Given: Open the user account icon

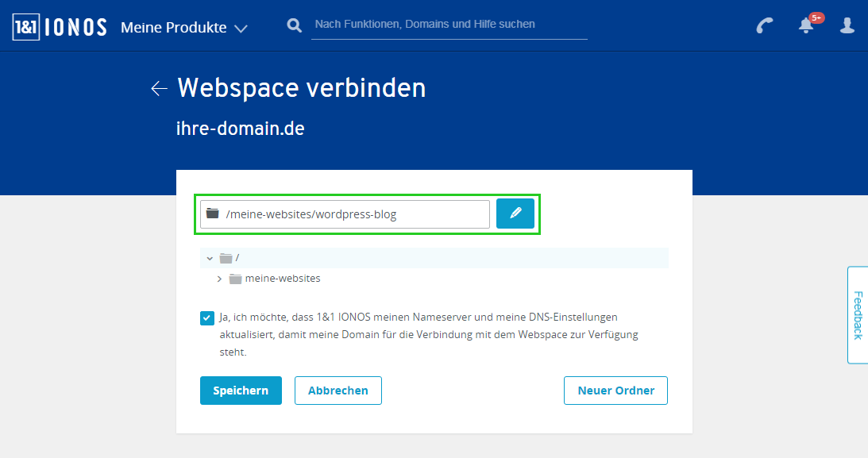Looking at the screenshot, I should click(847, 25).
